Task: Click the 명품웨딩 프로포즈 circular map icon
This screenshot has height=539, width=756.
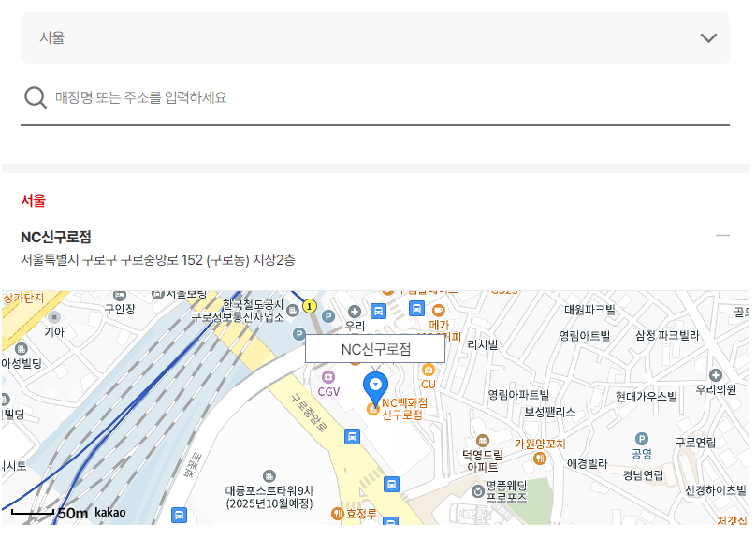Action: [478, 490]
